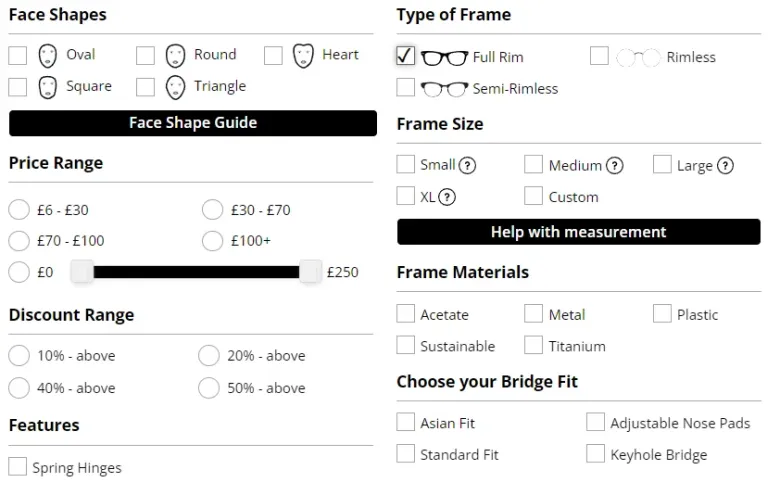780x495 pixels.
Task: Select the £30 - £70 price radio
Action: [212, 210]
